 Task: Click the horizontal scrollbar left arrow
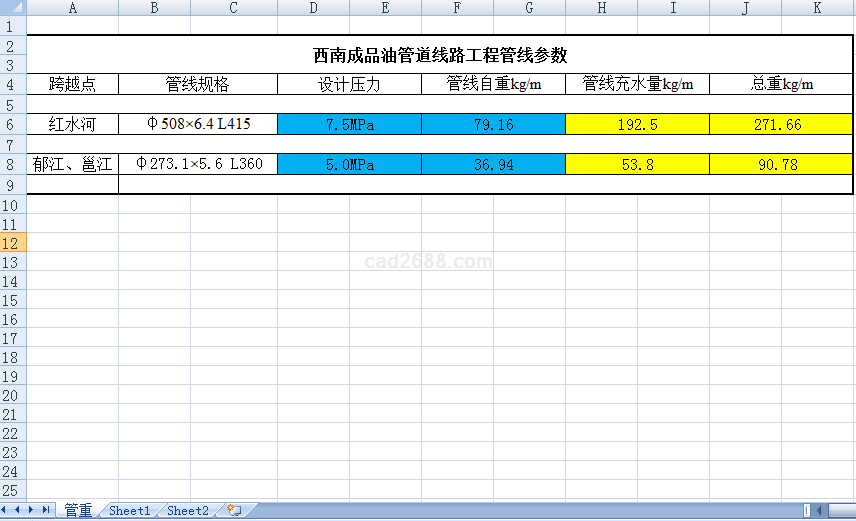[x=821, y=510]
